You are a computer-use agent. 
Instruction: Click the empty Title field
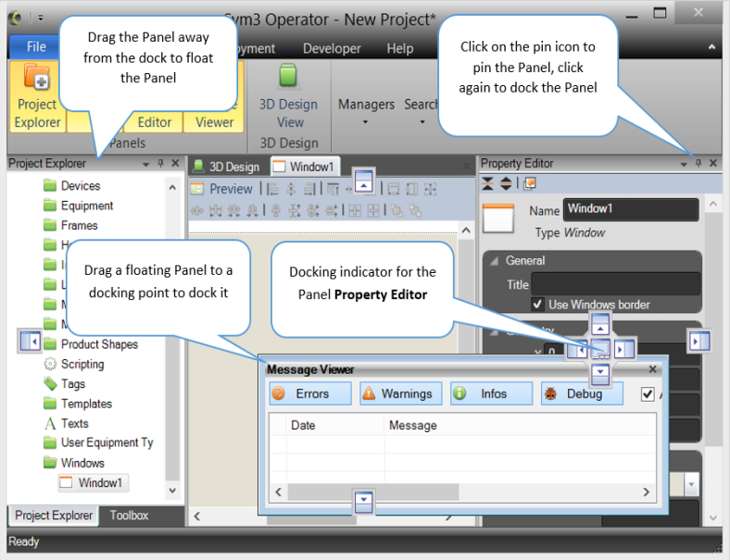616,284
